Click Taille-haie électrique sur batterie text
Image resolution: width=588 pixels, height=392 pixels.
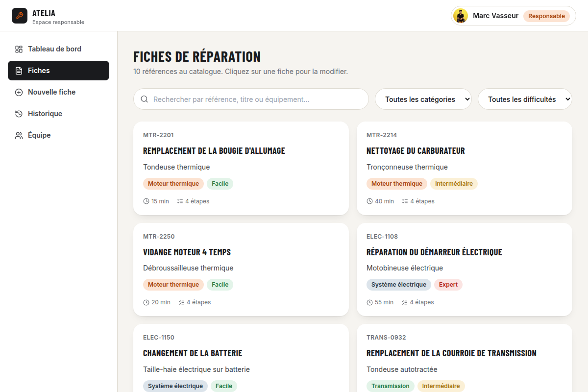(196, 369)
